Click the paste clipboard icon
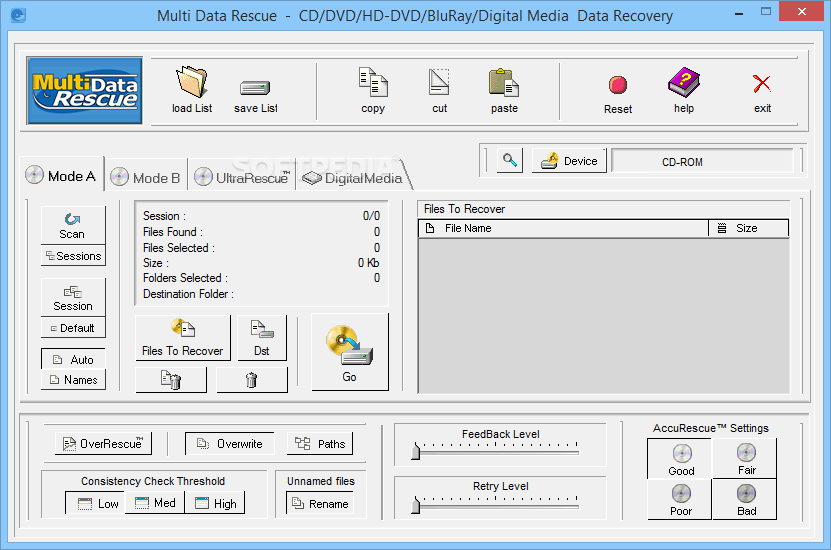This screenshot has height=550, width=831. [x=503, y=83]
